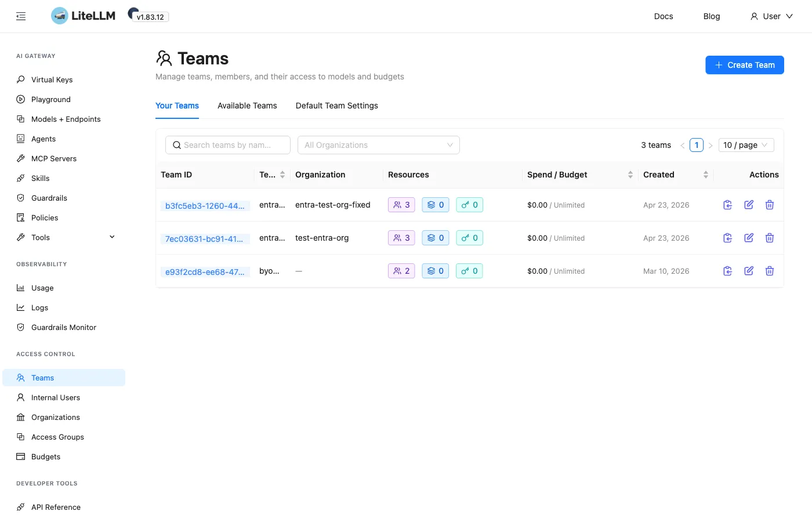
Task: Delete the entra-test-org-fixed team
Action: pyautogui.click(x=770, y=205)
